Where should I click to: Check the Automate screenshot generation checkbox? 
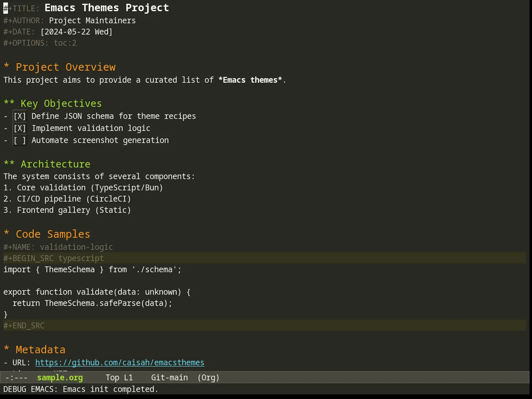pyautogui.click(x=20, y=140)
